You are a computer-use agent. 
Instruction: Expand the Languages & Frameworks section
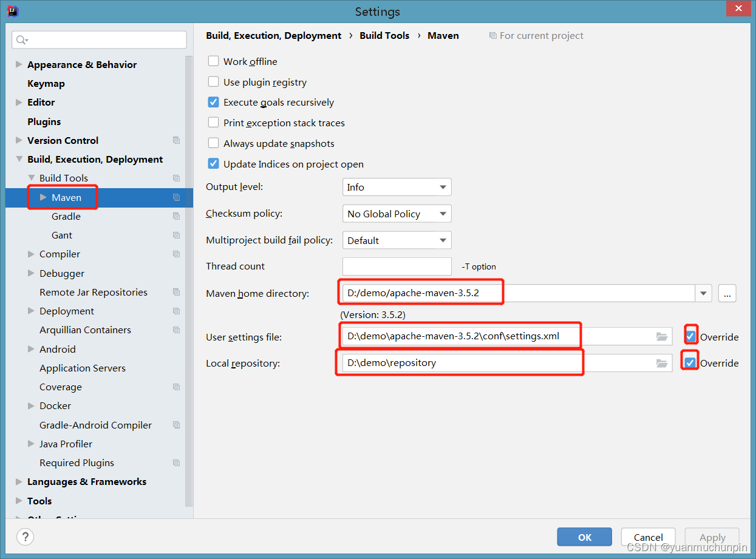(19, 481)
